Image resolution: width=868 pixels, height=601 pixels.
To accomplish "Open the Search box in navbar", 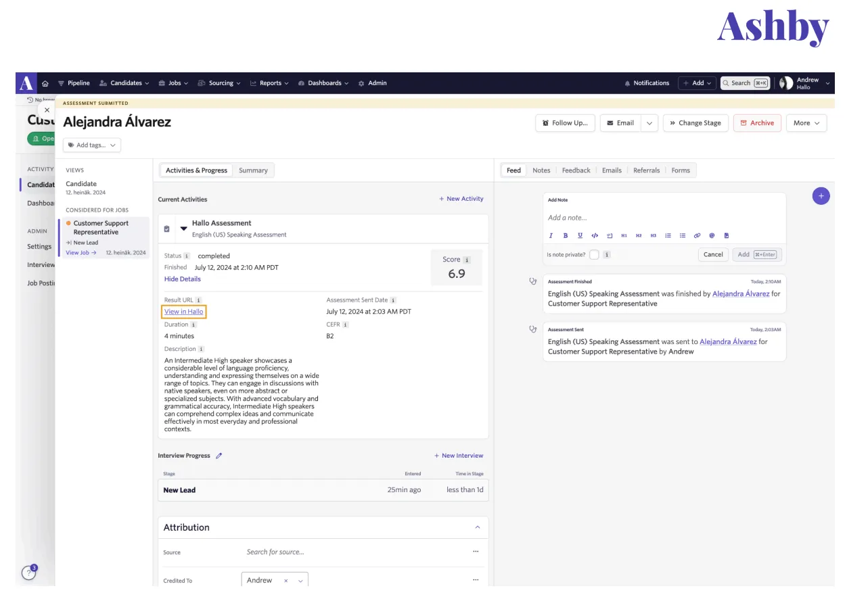I will [x=746, y=83].
